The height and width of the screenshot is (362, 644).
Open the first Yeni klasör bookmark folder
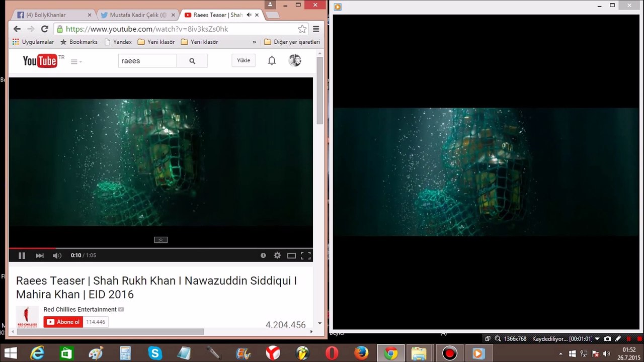(156, 42)
